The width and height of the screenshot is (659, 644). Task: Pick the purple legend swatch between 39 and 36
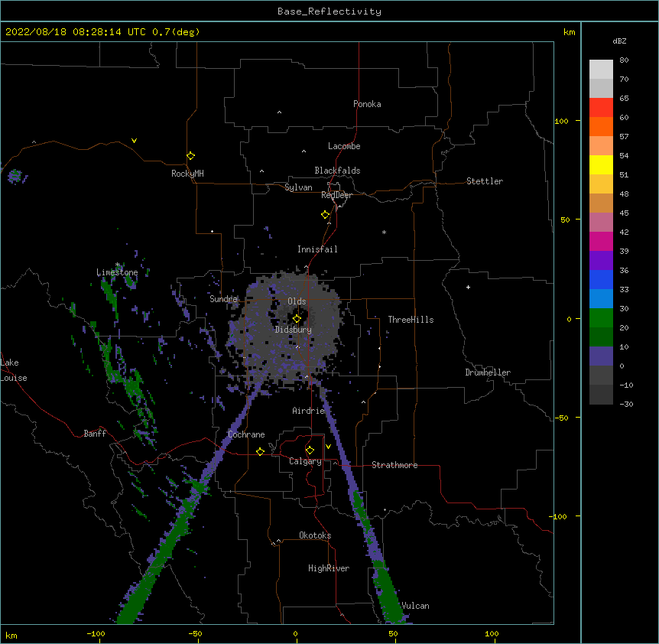coord(601,261)
